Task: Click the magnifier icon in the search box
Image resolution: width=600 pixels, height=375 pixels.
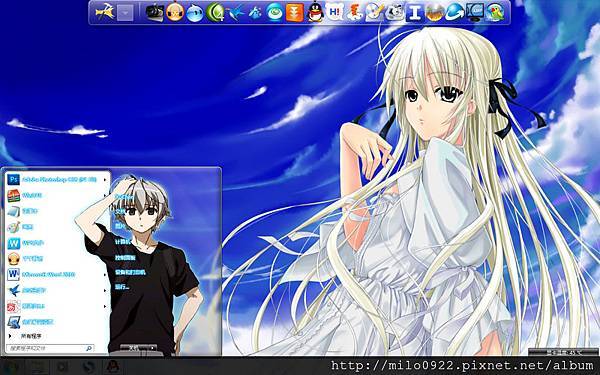Action: pyautogui.click(x=89, y=348)
